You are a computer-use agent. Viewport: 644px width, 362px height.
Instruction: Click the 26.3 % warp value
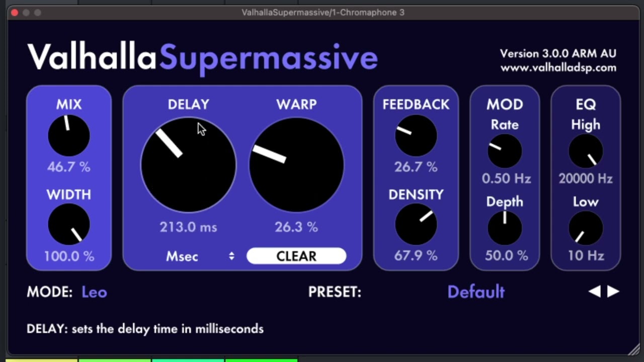coord(296,227)
